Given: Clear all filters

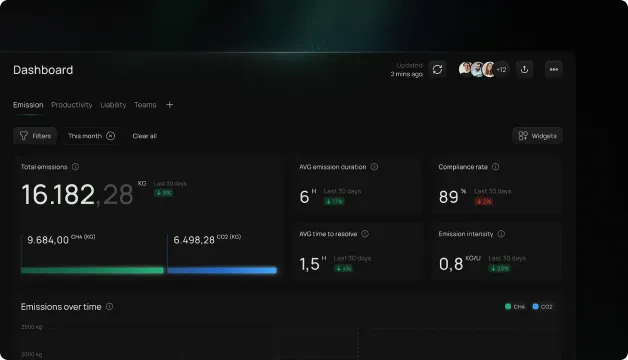Looking at the screenshot, I should point(145,136).
